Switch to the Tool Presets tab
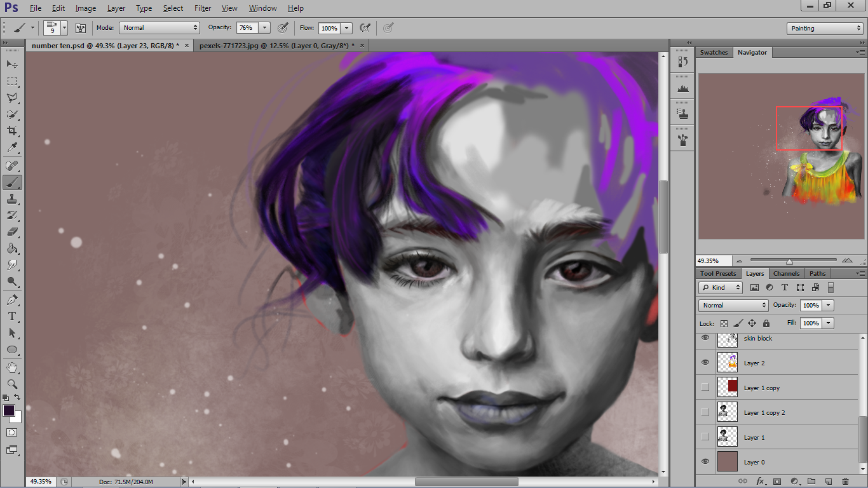This screenshot has height=488, width=868. click(x=718, y=273)
